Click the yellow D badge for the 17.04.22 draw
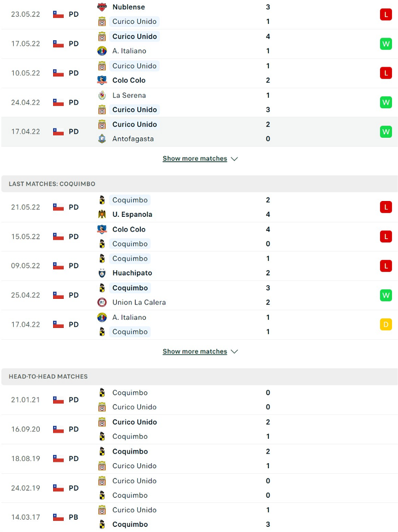Image resolution: width=398 pixels, height=532 pixels. (386, 325)
